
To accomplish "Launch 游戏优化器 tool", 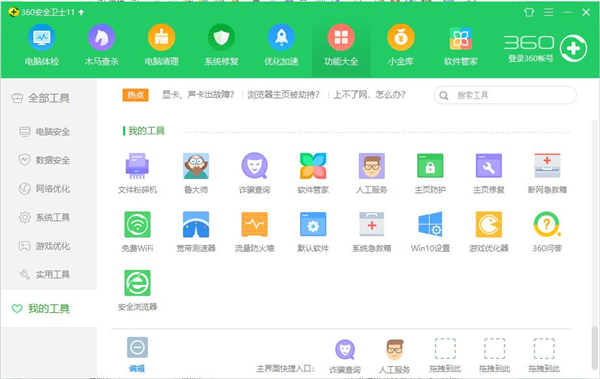I will (x=489, y=232).
